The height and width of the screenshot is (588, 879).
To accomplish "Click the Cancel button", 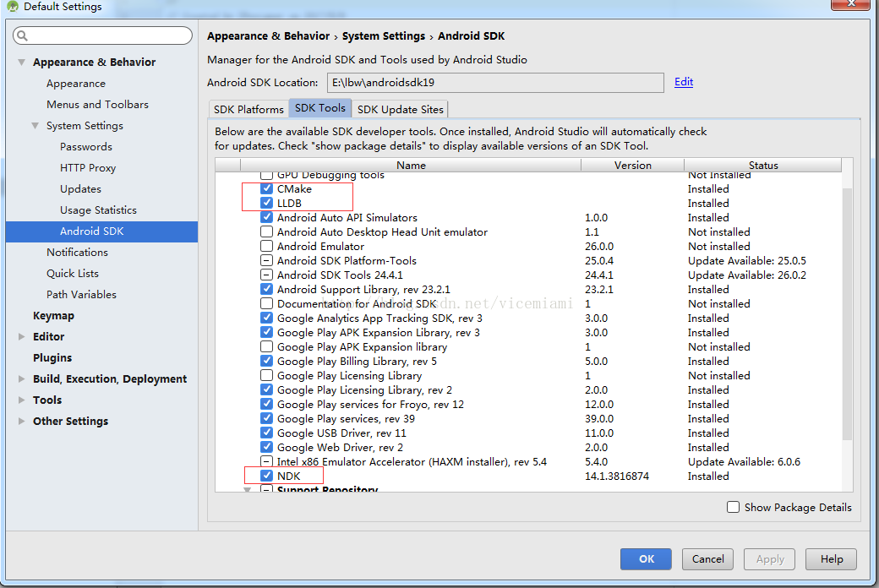I will [x=707, y=558].
